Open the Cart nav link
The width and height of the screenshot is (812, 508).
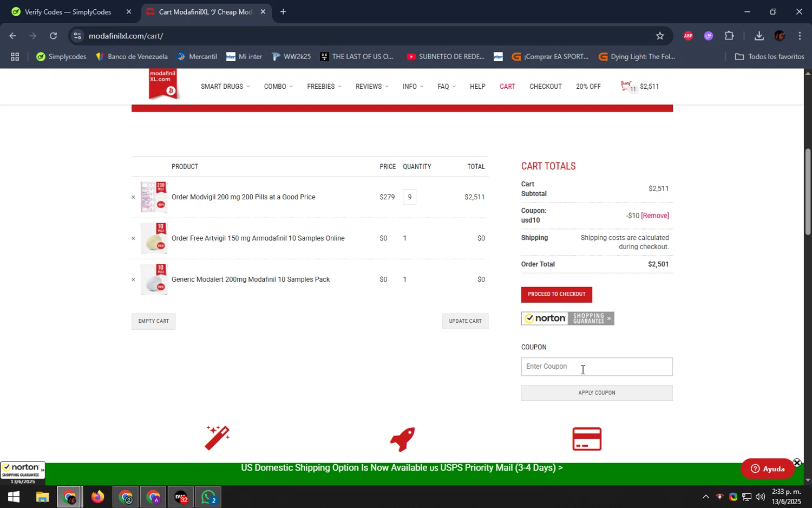pos(507,87)
